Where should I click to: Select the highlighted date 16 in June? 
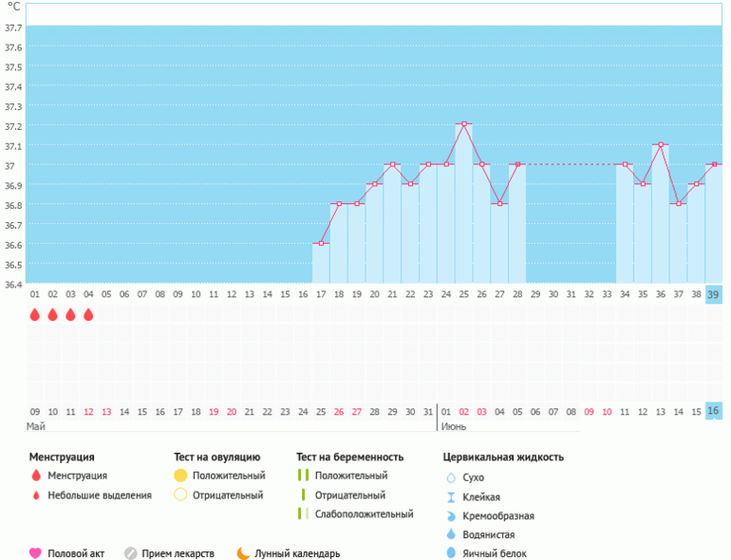pos(713,411)
